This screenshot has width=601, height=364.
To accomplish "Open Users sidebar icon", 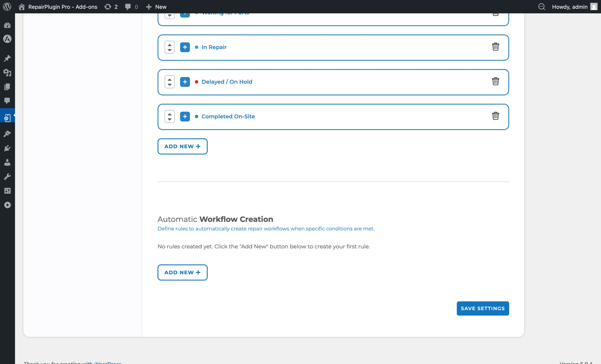I will (7, 162).
